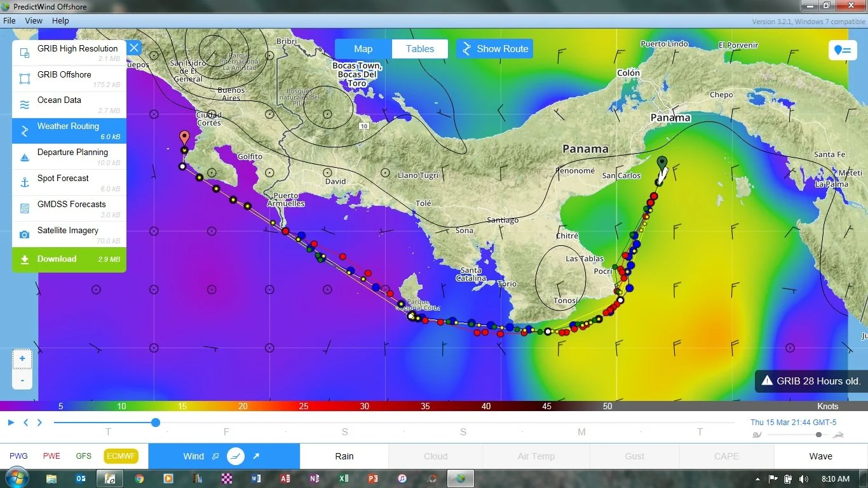Click the slow snail speed icon
The image size is (868, 488).
click(x=756, y=435)
